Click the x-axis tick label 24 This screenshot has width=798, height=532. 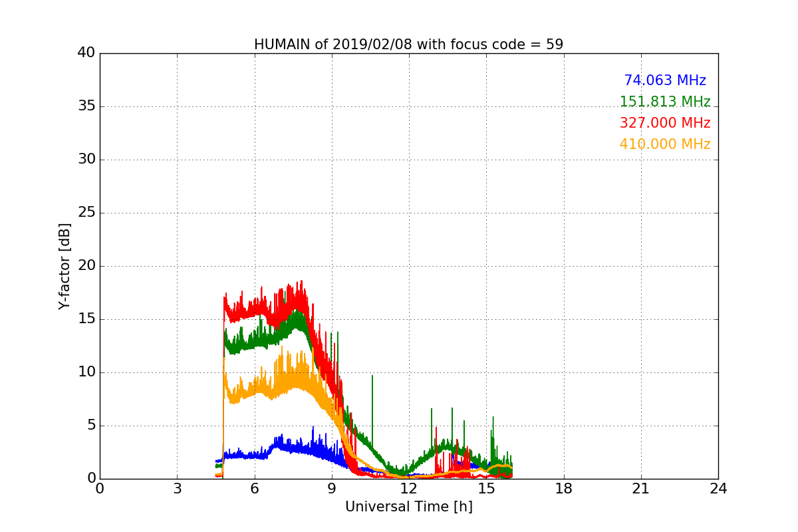pyautogui.click(x=718, y=489)
